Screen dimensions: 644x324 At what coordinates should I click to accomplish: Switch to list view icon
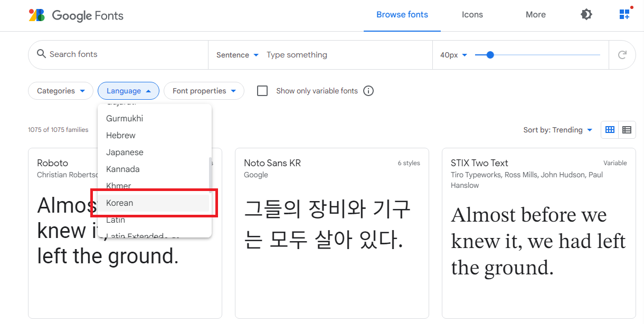pos(627,130)
